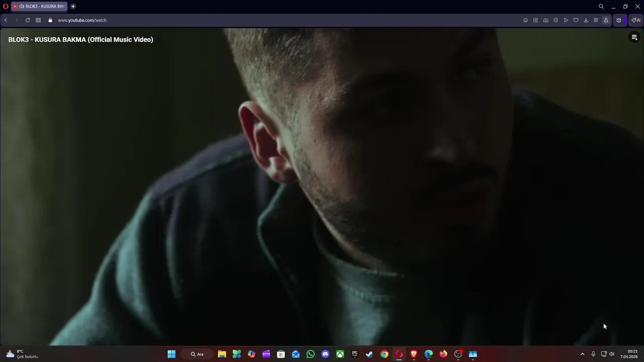The height and width of the screenshot is (362, 644).
Task: Select the BLOK3 - KUSURA BAKMA tab
Action: (39, 7)
